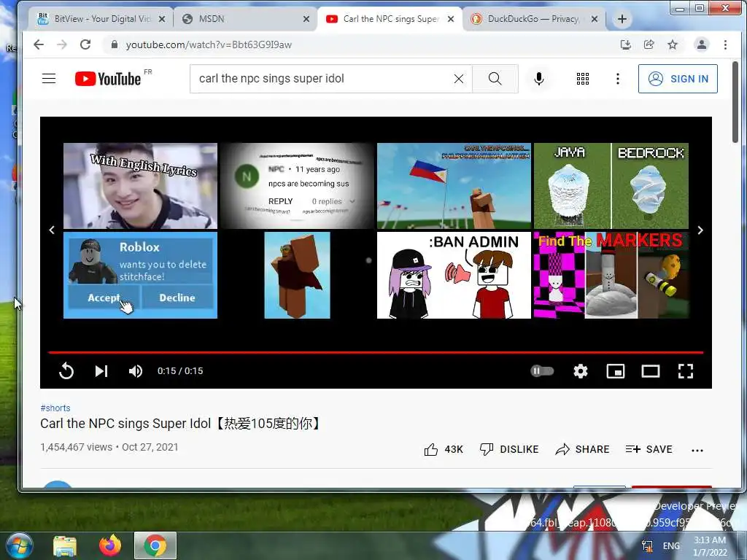Click the install/download page icon in address bar

point(625,44)
